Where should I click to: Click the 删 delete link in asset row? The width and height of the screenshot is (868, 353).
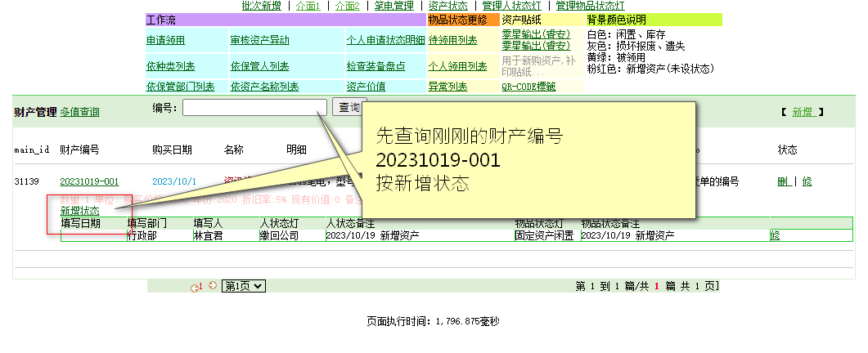(x=782, y=181)
